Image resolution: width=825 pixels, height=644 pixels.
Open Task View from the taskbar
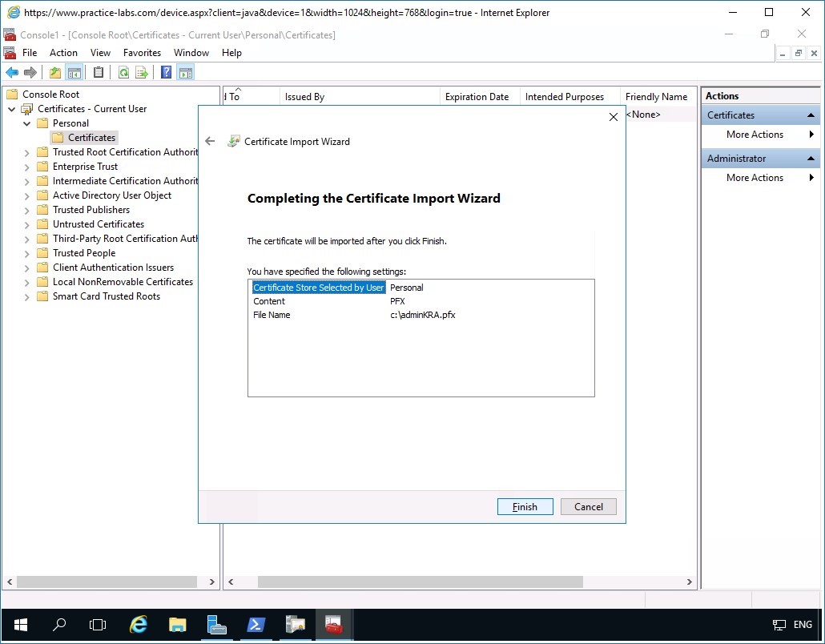98,625
